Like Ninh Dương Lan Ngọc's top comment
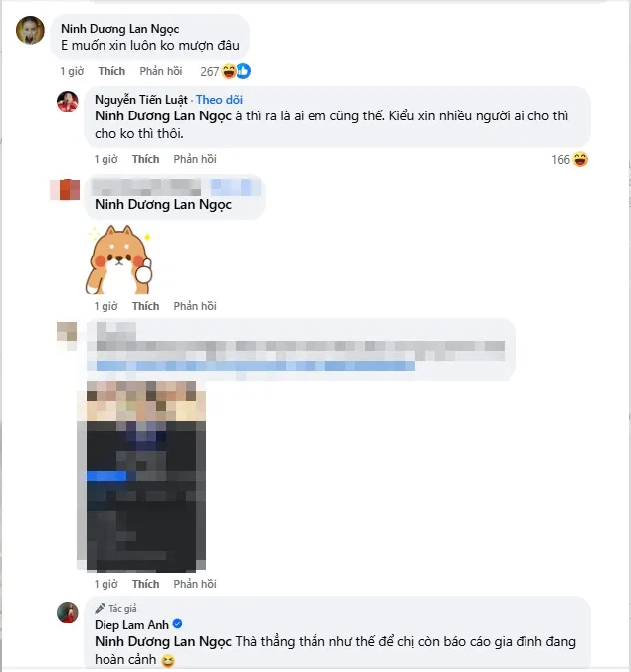 tap(111, 71)
